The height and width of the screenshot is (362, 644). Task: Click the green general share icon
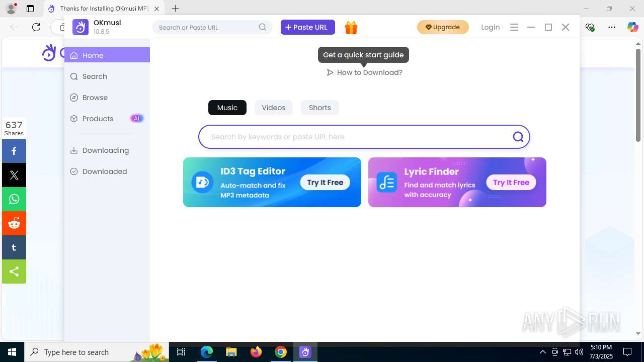click(14, 271)
